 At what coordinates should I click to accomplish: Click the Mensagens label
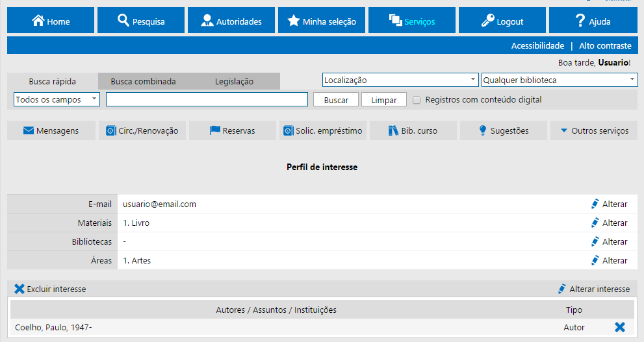57,131
